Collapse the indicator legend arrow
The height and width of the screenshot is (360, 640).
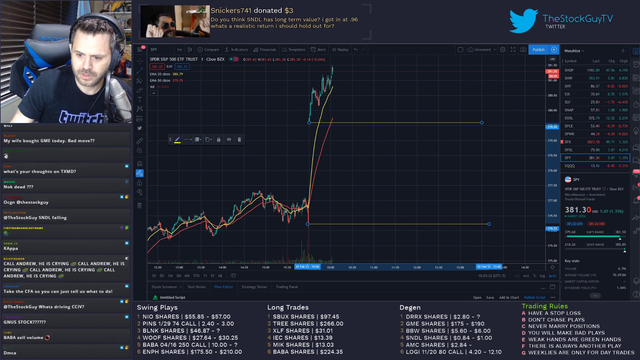[x=153, y=93]
